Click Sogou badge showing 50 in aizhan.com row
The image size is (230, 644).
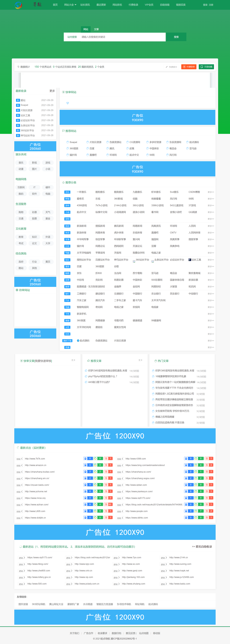(108, 504)
